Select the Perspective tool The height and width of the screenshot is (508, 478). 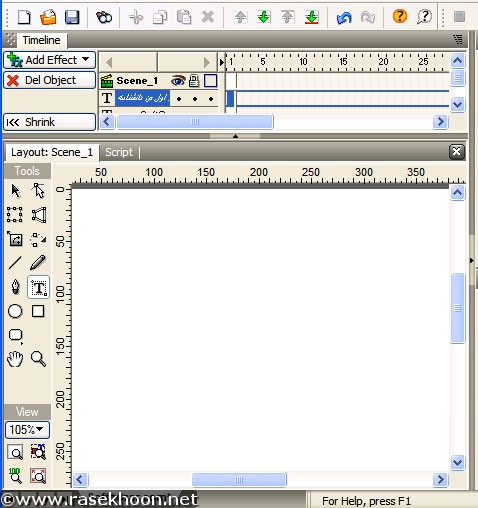38,215
